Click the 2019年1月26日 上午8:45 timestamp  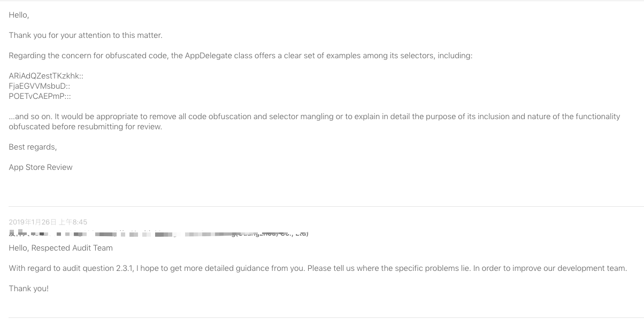48,222
